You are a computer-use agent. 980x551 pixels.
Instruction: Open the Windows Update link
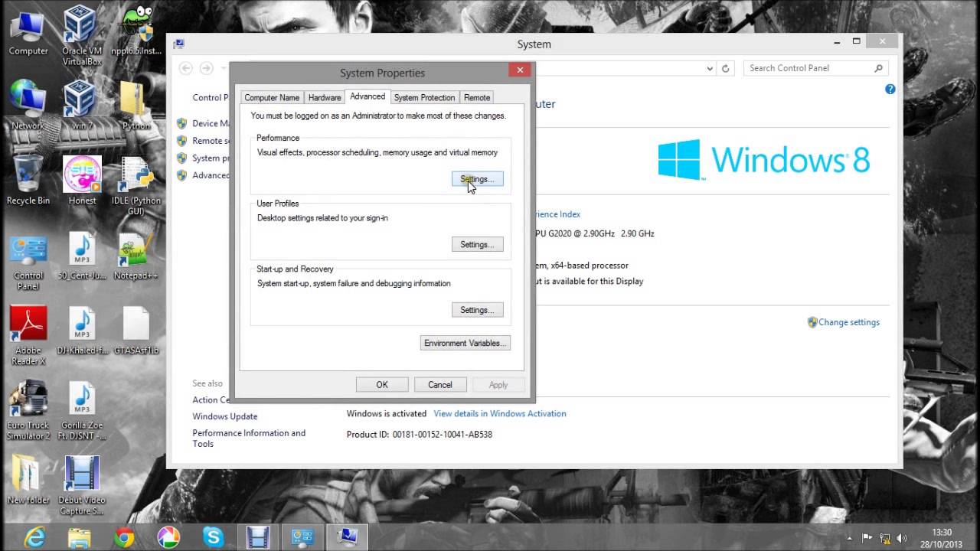225,416
